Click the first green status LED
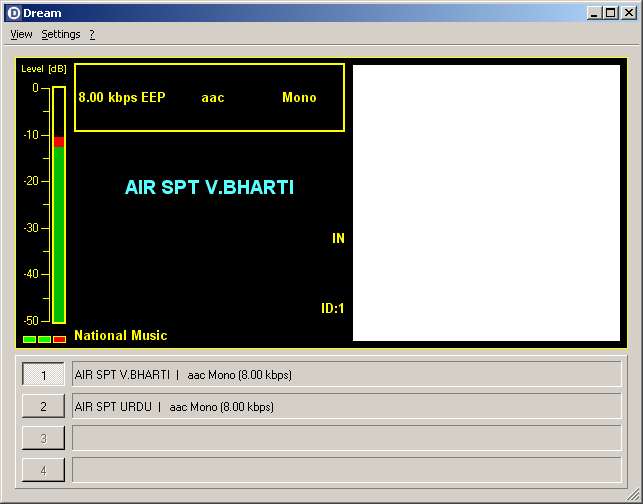The image size is (643, 504). tap(30, 339)
